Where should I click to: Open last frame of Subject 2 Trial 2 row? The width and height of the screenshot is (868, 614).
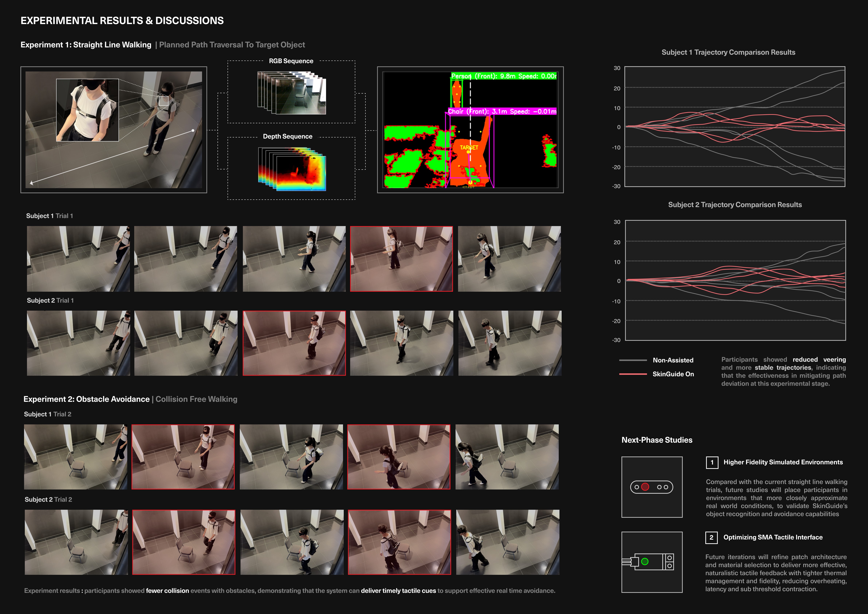pyautogui.click(x=507, y=542)
